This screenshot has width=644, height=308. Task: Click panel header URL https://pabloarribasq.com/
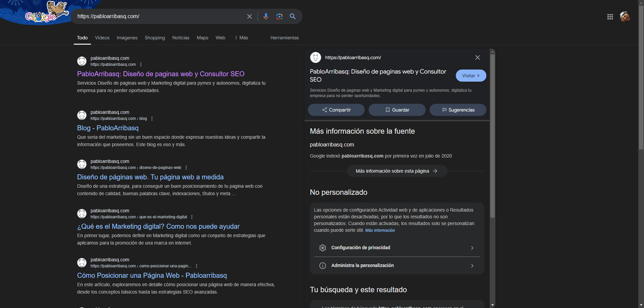353,57
